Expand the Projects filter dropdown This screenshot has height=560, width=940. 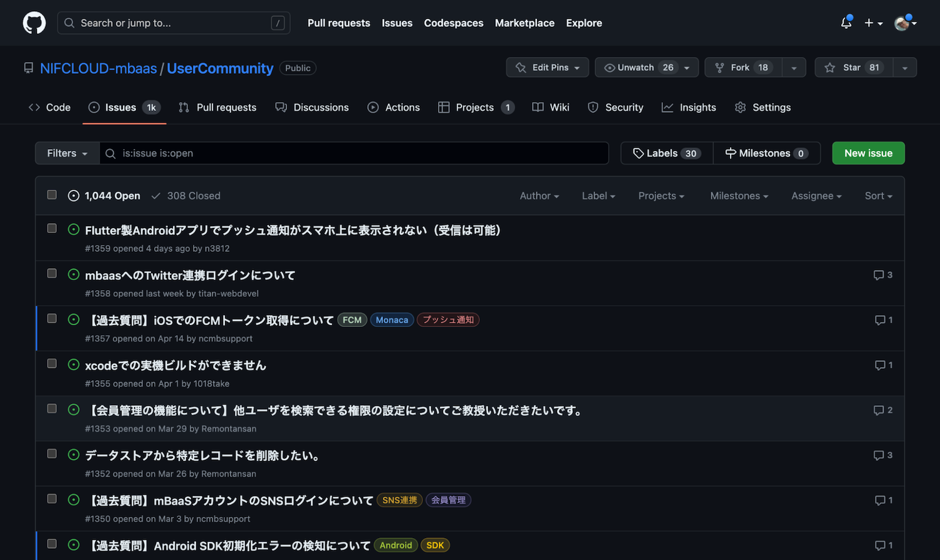661,196
